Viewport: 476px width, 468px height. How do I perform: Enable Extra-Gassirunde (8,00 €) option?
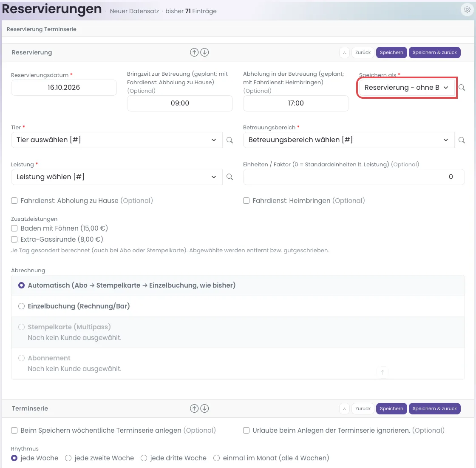(x=14, y=240)
